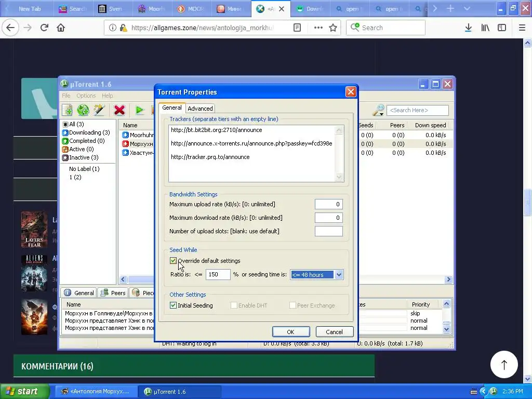Click OK in Torrent Properties
This screenshot has height=399, width=532.
[x=291, y=332]
